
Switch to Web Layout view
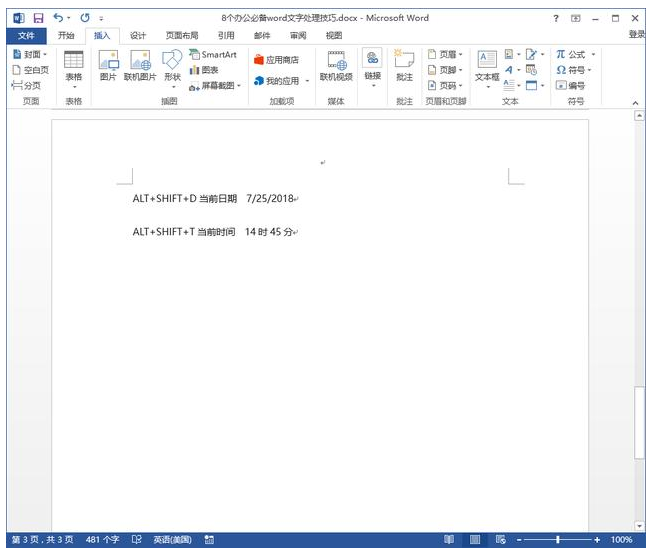(x=501, y=539)
